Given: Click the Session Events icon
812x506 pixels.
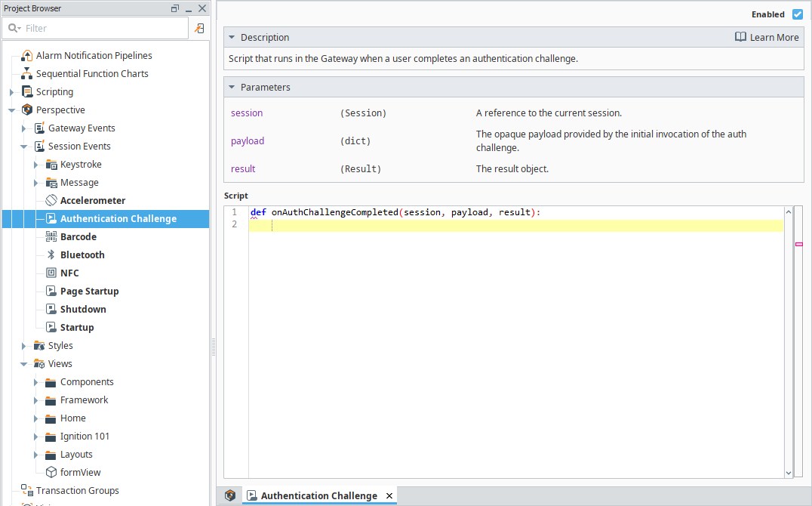Looking at the screenshot, I should click(39, 147).
